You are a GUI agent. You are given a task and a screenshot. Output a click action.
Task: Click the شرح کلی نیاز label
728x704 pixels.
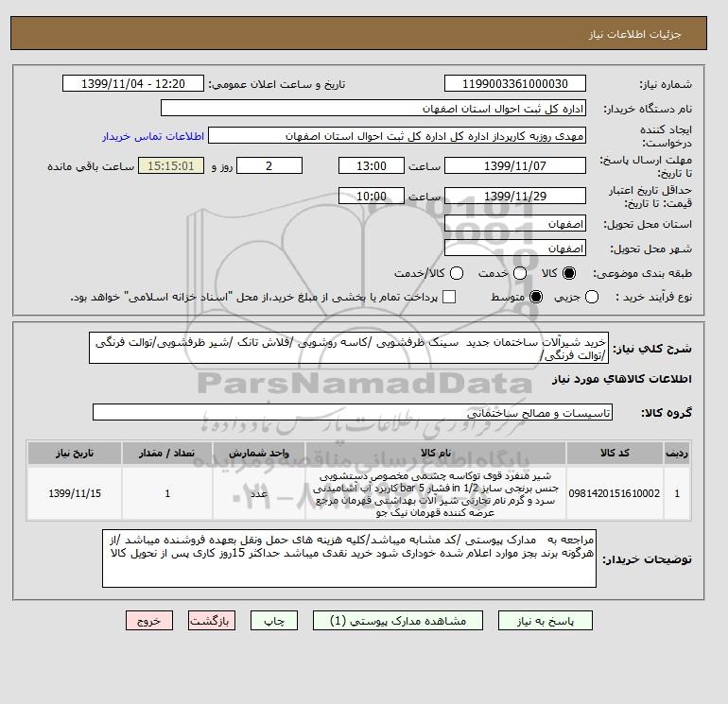click(x=652, y=349)
